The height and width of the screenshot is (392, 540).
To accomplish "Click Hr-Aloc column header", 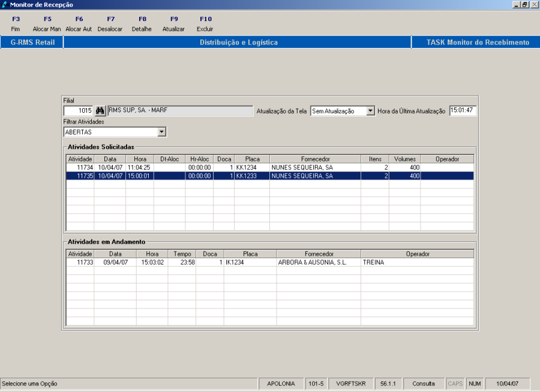I will click(199, 159).
